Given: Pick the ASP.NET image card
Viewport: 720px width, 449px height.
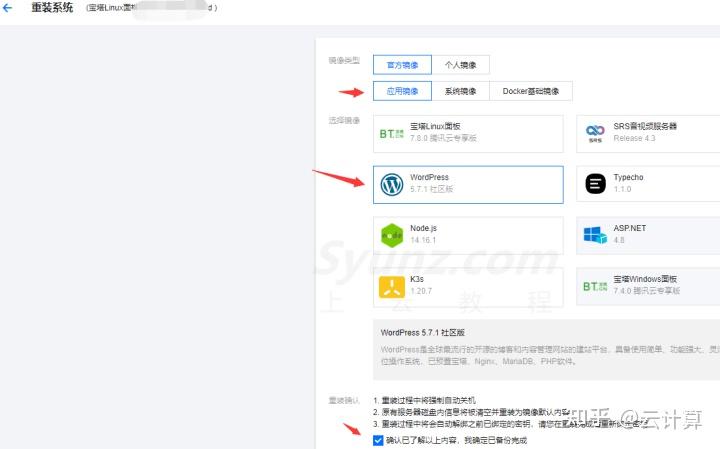Looking at the screenshot, I should (x=648, y=236).
